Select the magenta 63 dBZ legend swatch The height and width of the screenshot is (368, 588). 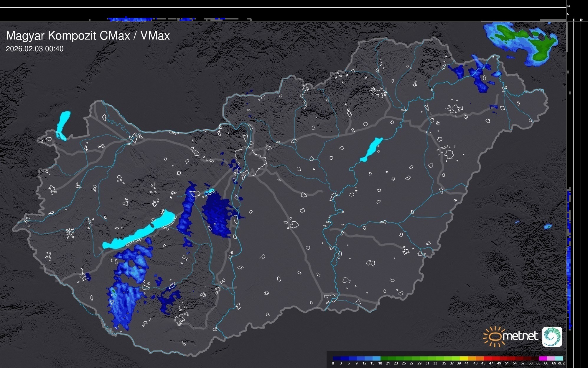[542, 358]
